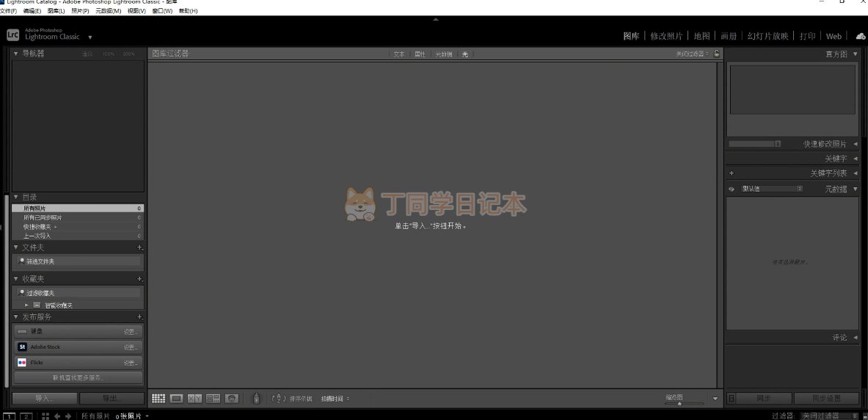Collapse the Metadata panel
The height and width of the screenshot is (420, 868).
pos(856,189)
